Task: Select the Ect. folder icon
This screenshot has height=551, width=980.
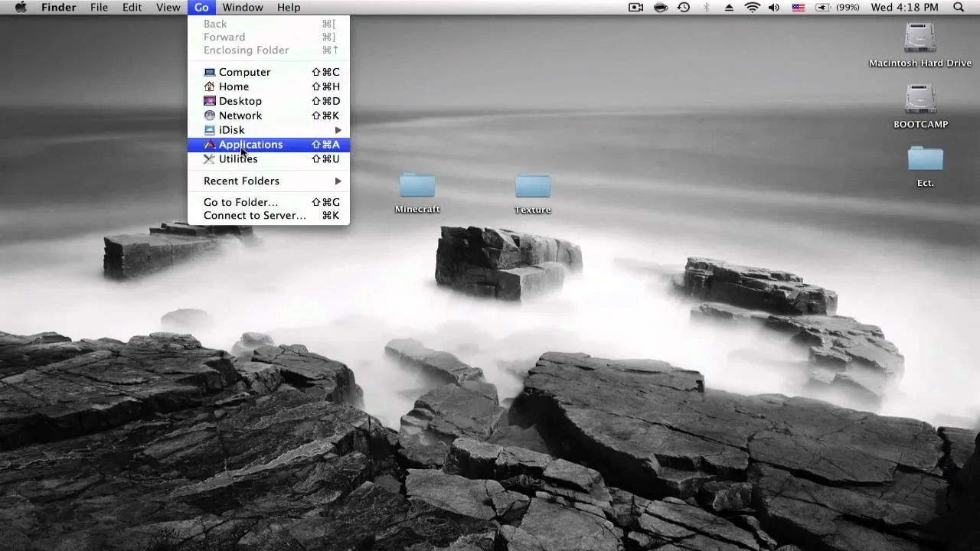Action: coord(926,166)
